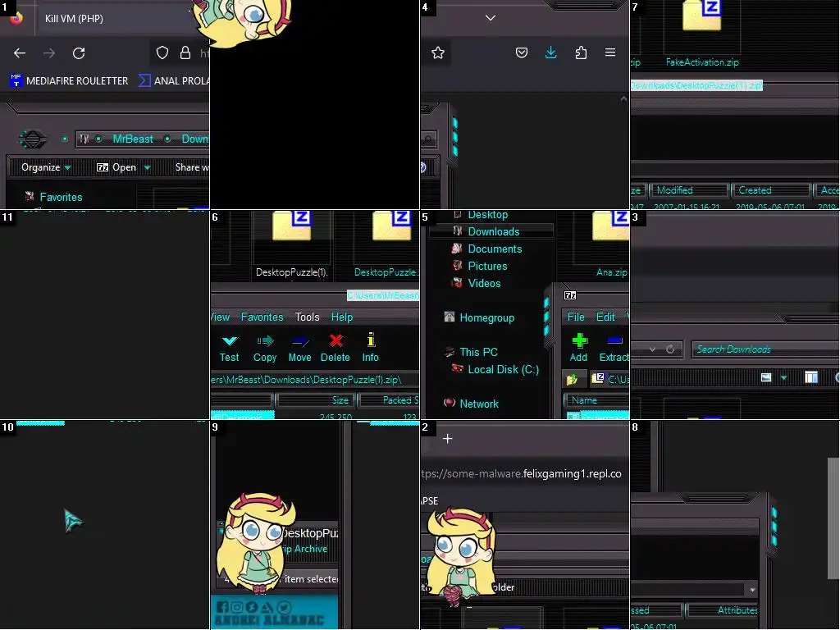The width and height of the screenshot is (840, 630).
Task: Reload the page with the refresh icon
Action: (79, 53)
